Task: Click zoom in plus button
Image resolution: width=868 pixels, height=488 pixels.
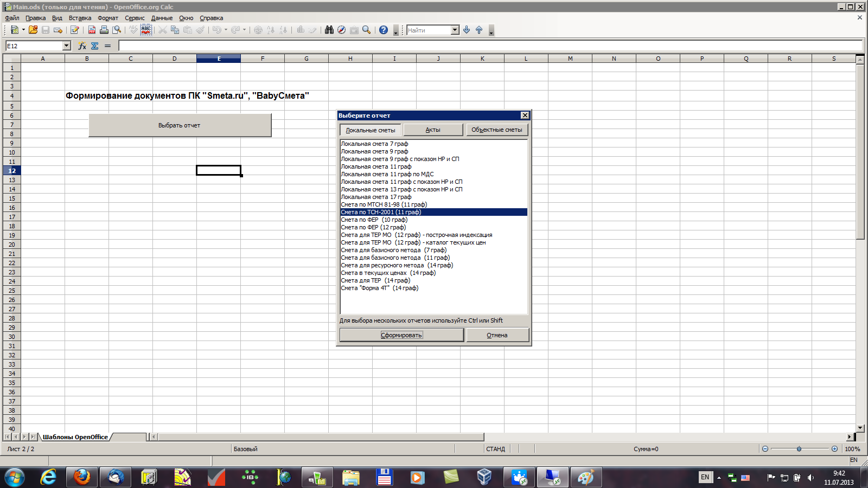Action: click(x=834, y=449)
